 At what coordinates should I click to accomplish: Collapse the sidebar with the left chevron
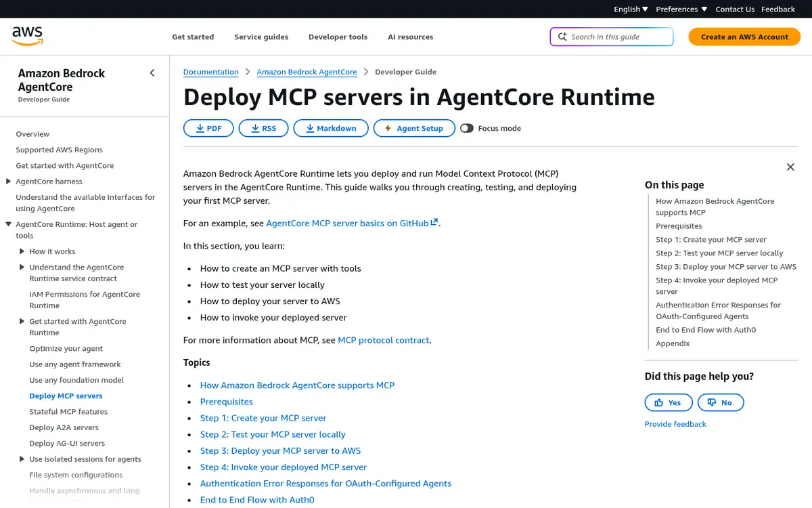(152, 73)
